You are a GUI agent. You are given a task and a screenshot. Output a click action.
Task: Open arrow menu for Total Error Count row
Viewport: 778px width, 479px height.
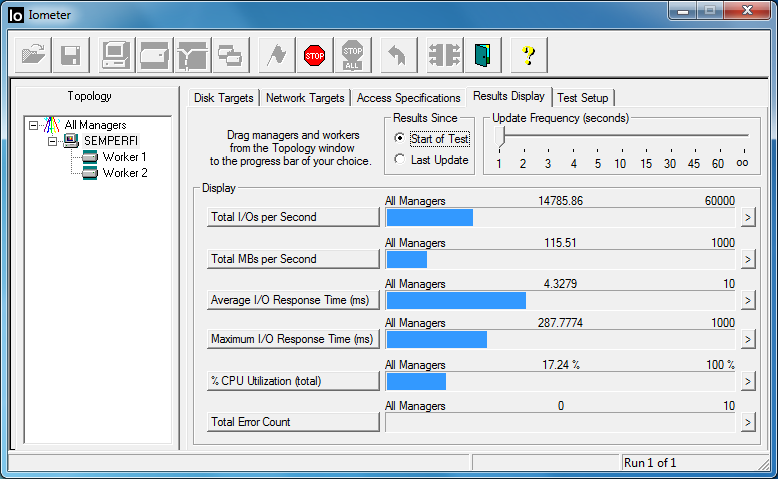coord(748,422)
